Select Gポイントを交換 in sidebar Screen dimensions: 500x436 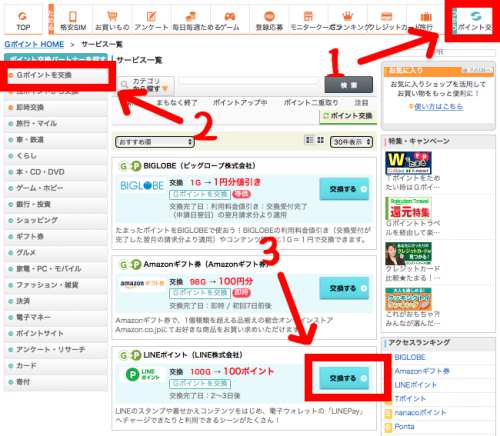[x=56, y=75]
